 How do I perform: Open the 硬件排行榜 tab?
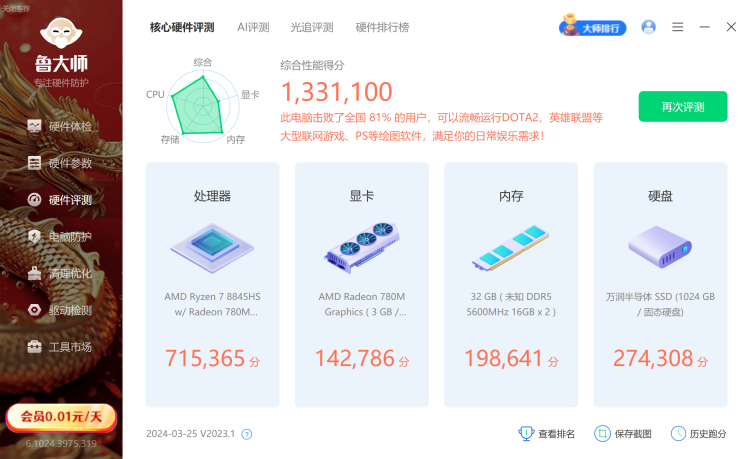point(382,27)
